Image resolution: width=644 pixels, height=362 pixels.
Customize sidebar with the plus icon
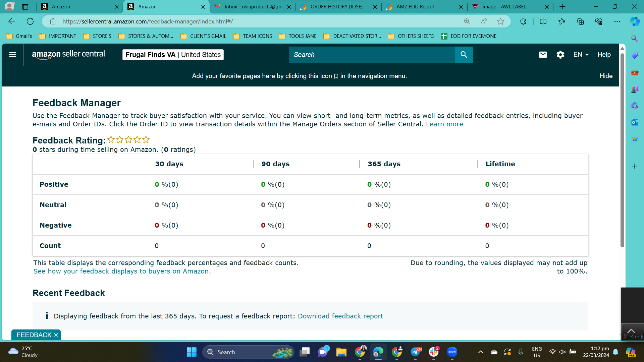point(634,166)
